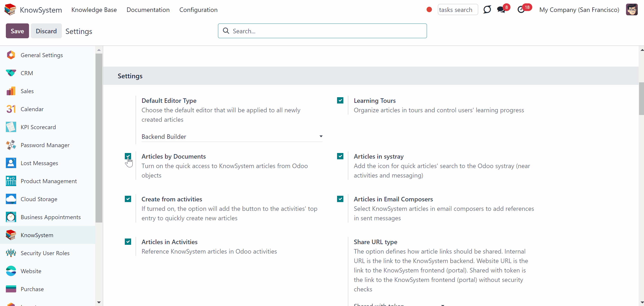Uncheck the Articles in Email Composers checkbox

click(x=340, y=199)
